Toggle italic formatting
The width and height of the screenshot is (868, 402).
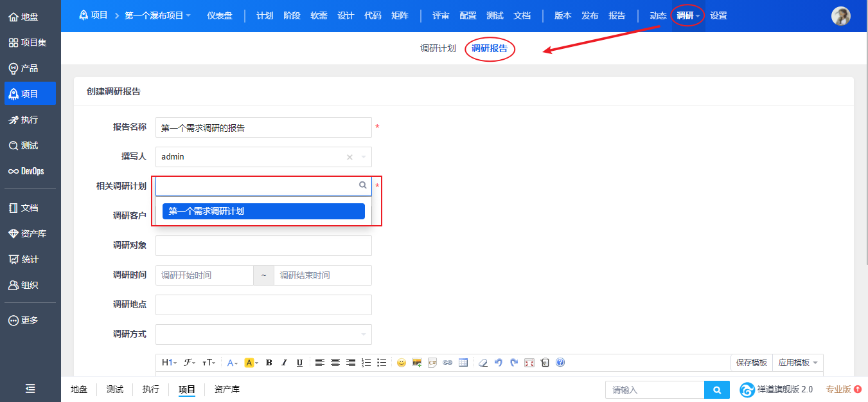(x=285, y=363)
